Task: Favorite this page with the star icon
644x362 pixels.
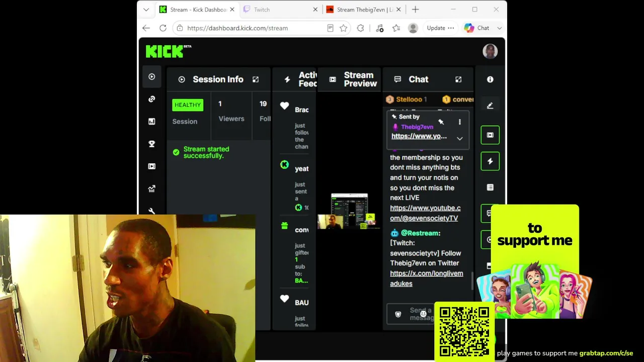Action: point(344,28)
